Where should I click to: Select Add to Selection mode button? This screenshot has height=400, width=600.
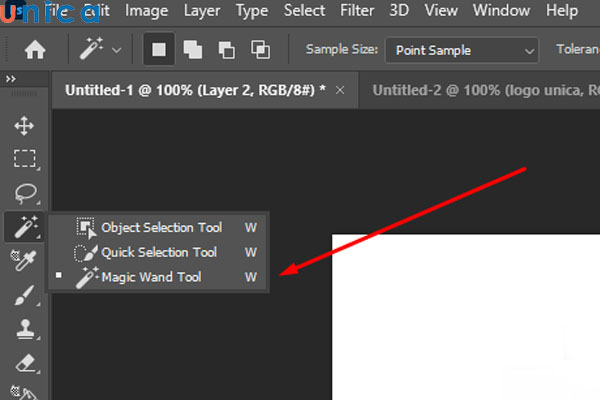pyautogui.click(x=192, y=50)
